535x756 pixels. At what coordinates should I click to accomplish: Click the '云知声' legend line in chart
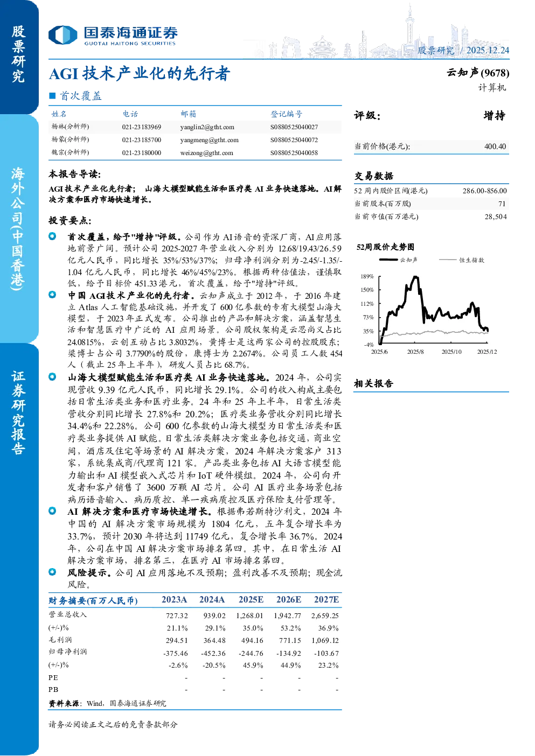point(398,260)
